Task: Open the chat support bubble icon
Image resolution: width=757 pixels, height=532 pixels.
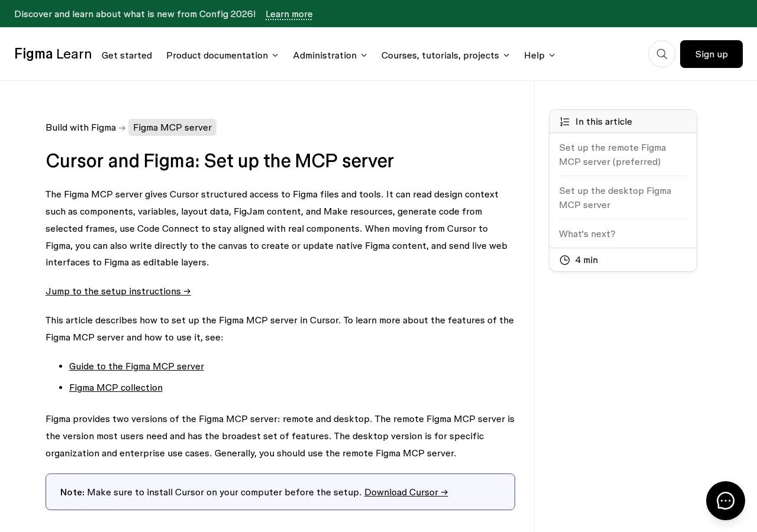Action: coord(726,501)
